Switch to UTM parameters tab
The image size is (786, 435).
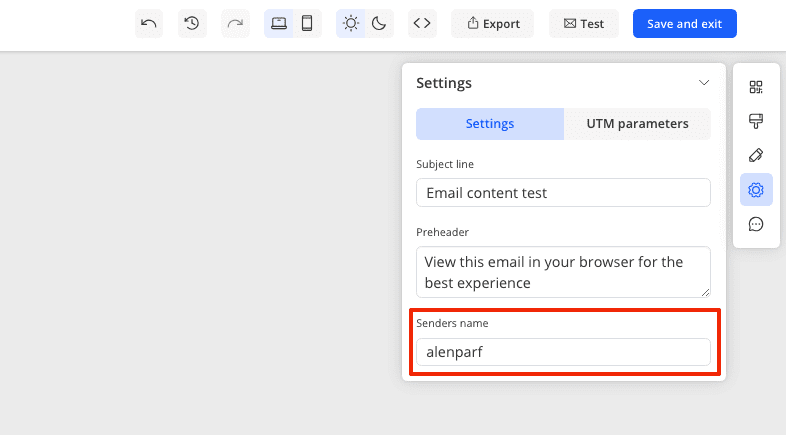pos(637,124)
